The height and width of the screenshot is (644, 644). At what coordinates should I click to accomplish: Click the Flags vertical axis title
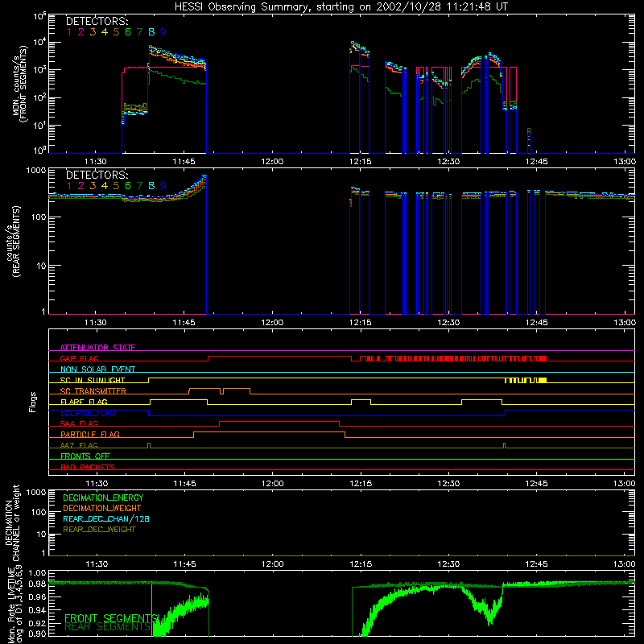tap(33, 402)
